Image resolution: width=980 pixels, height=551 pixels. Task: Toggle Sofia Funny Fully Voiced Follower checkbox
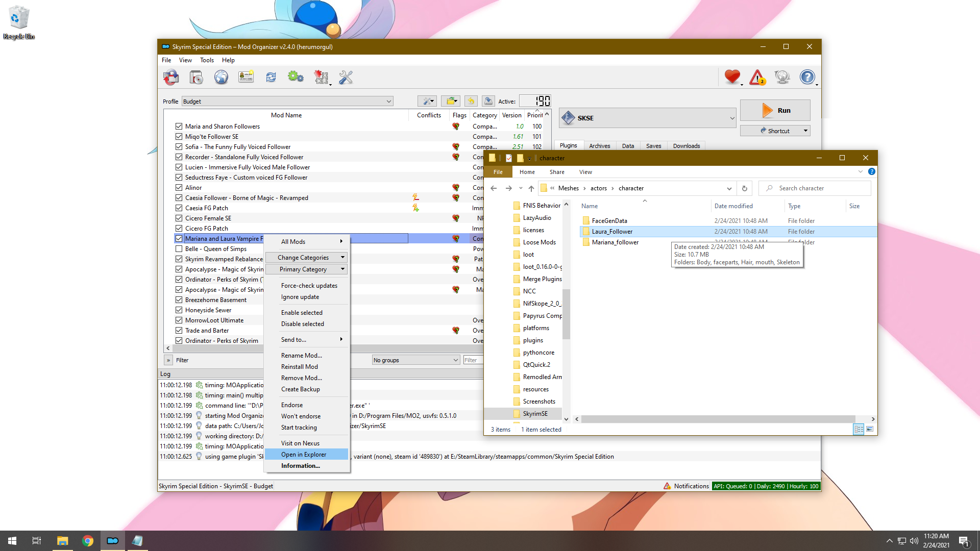[179, 146]
